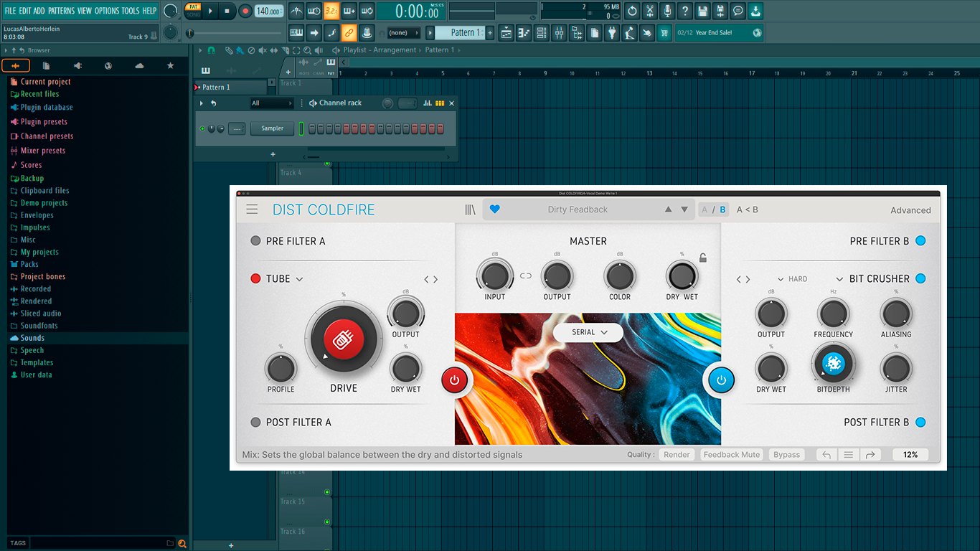Open the preset library browser icon

(x=470, y=209)
